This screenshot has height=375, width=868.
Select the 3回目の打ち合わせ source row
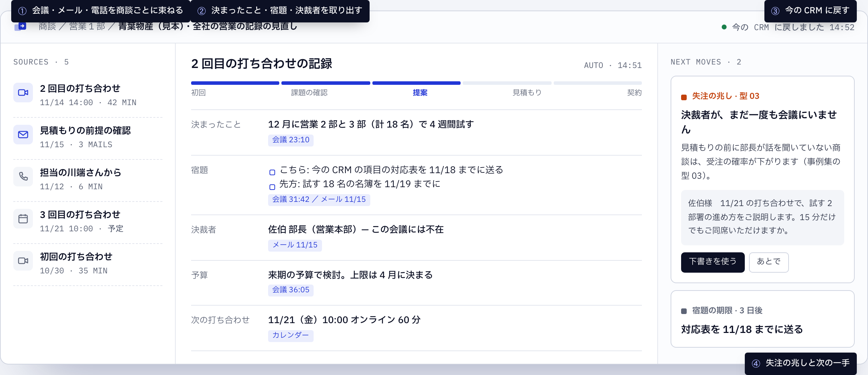88,222
